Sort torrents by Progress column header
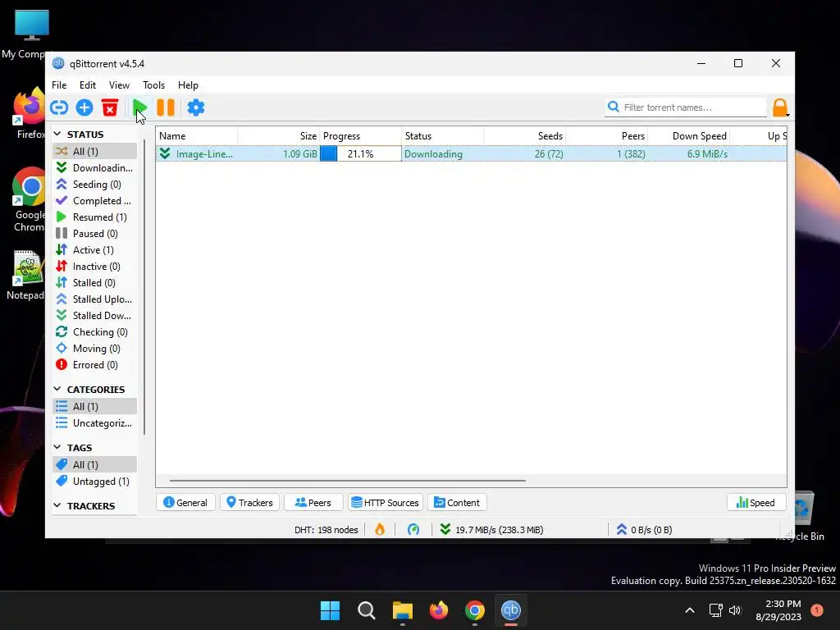The height and width of the screenshot is (630, 840). 361,136
